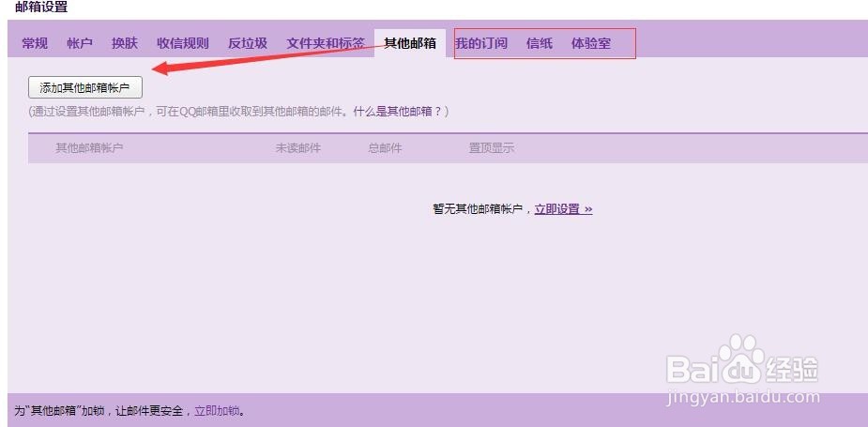Click the 其他邮箱帐户 column header
The height and width of the screenshot is (427, 868).
[x=89, y=148]
